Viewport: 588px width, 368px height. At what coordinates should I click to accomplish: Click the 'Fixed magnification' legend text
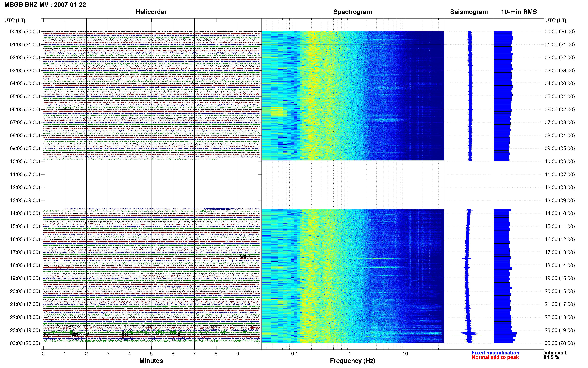point(495,353)
